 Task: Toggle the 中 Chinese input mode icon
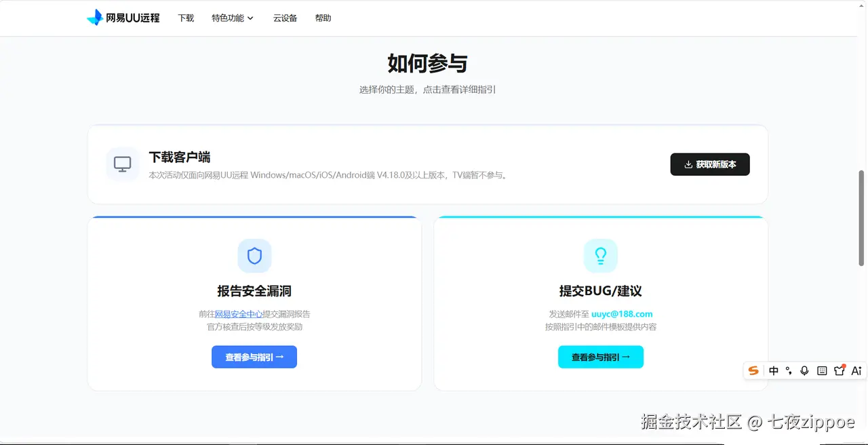774,370
